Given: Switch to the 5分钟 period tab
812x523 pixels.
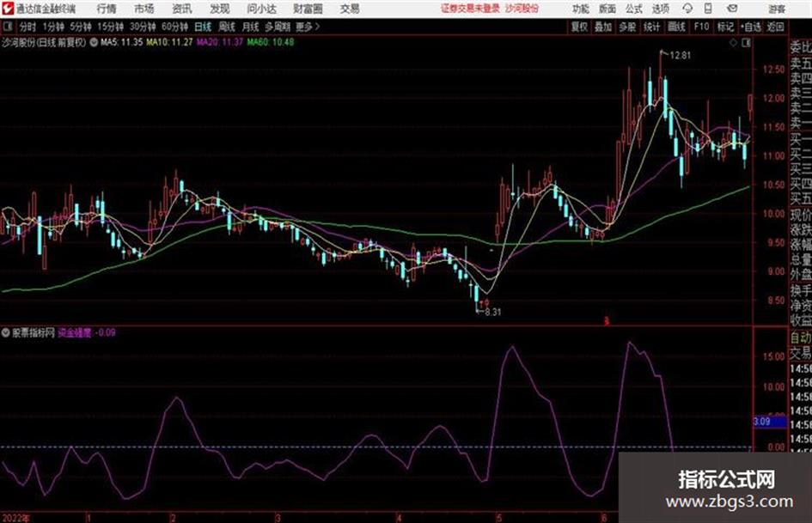Looking at the screenshot, I should tap(80, 27).
